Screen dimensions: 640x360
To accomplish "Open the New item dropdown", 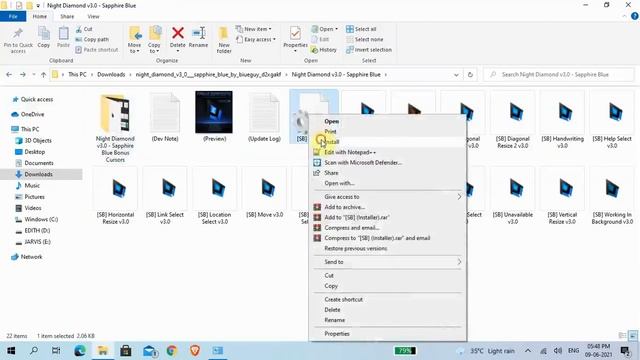I will 254,29.
